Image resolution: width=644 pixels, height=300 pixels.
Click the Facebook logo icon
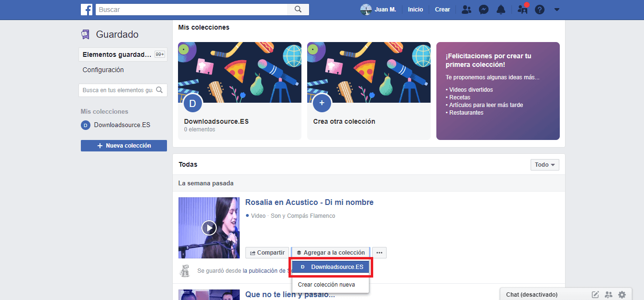87,10
